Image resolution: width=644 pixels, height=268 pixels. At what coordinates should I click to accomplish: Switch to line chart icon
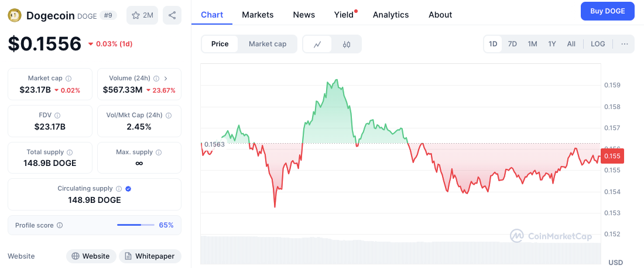[317, 44]
